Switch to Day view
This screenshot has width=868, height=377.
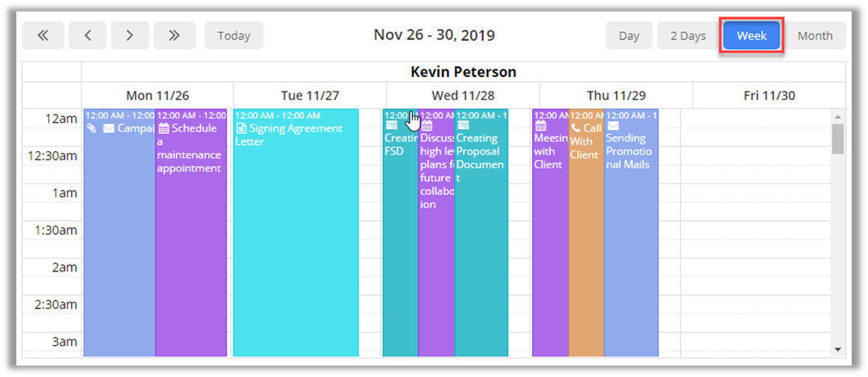629,35
